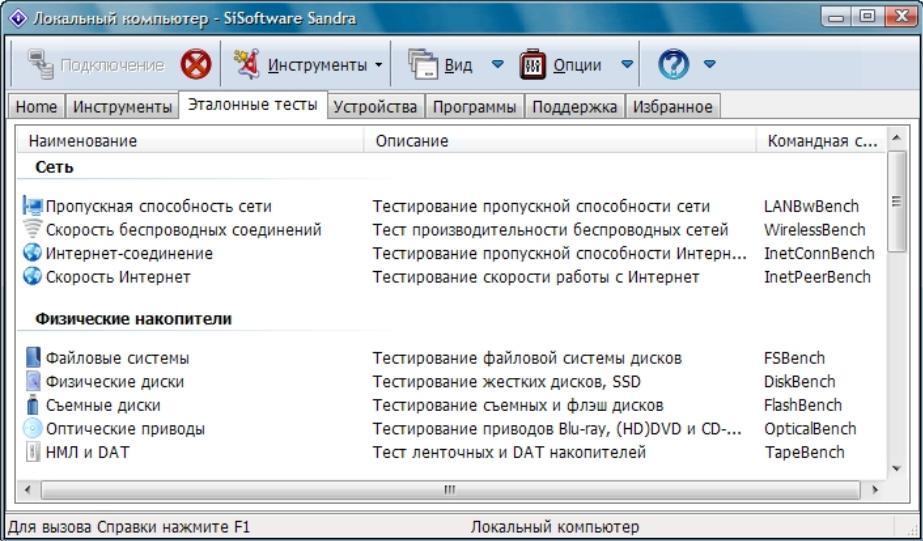Click the vertical scrollbar down arrow
Screen dimensions: 923x541
(x=897, y=469)
